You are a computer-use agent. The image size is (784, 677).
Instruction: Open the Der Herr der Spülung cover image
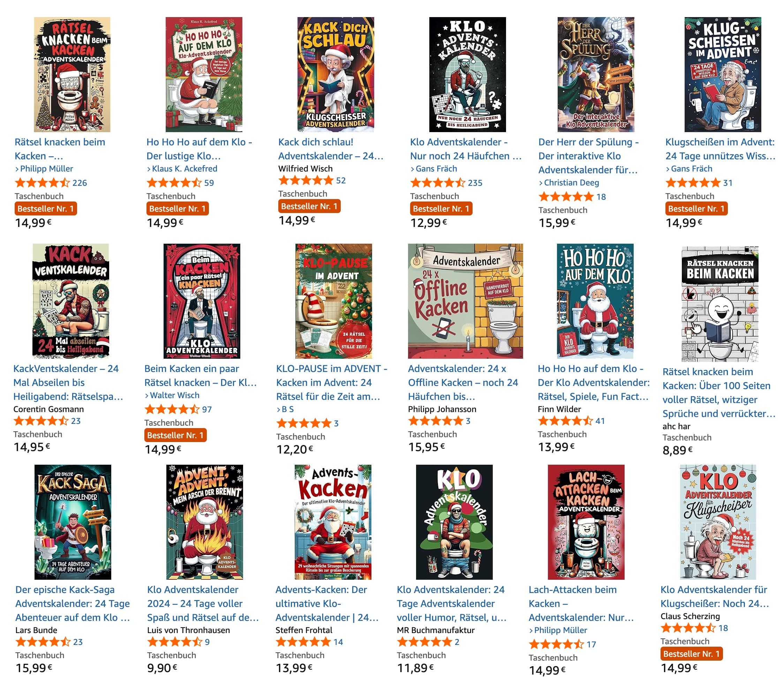pyautogui.click(x=596, y=75)
